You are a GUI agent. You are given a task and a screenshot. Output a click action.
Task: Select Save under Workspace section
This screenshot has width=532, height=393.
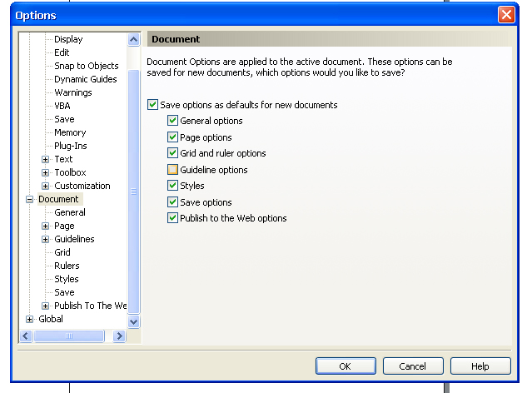(x=64, y=119)
